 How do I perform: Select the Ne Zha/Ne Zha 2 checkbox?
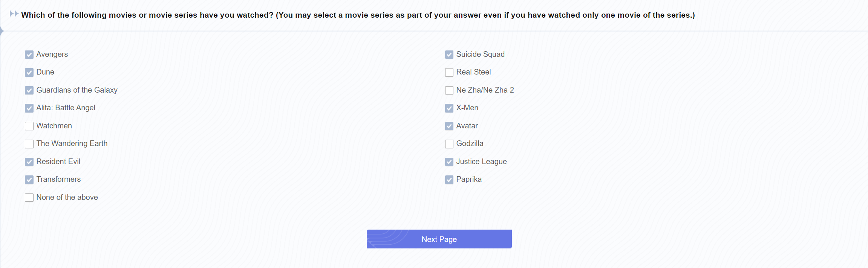(449, 90)
